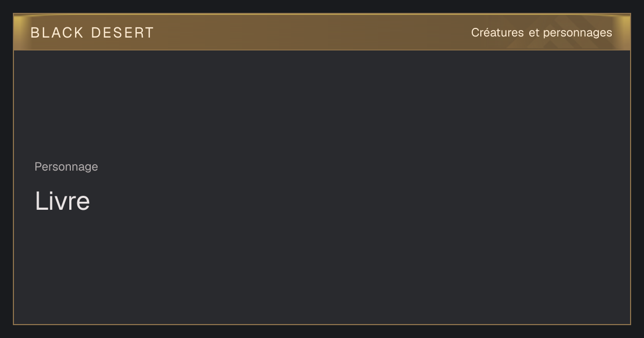
Task: Select the Personnage category label
Action: [66, 167]
